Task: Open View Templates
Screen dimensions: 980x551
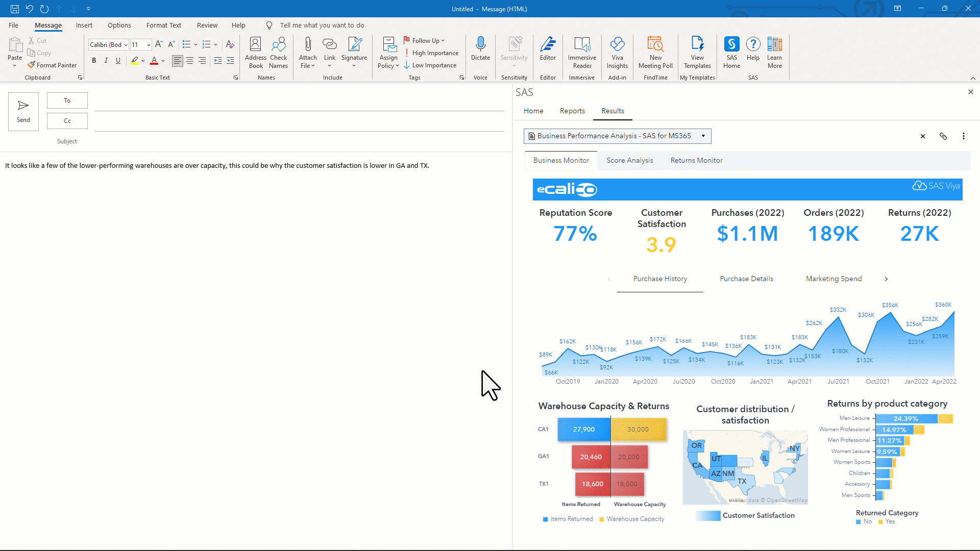Action: click(x=697, y=52)
